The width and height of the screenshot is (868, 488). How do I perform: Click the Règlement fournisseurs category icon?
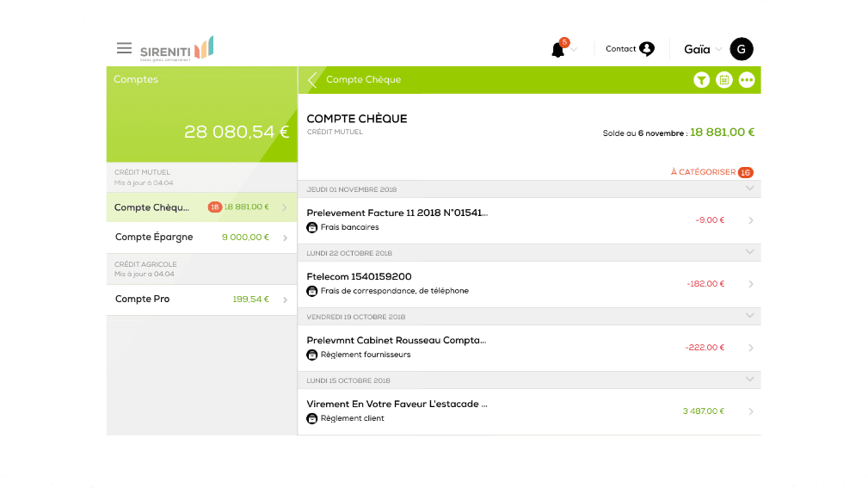pos(312,355)
